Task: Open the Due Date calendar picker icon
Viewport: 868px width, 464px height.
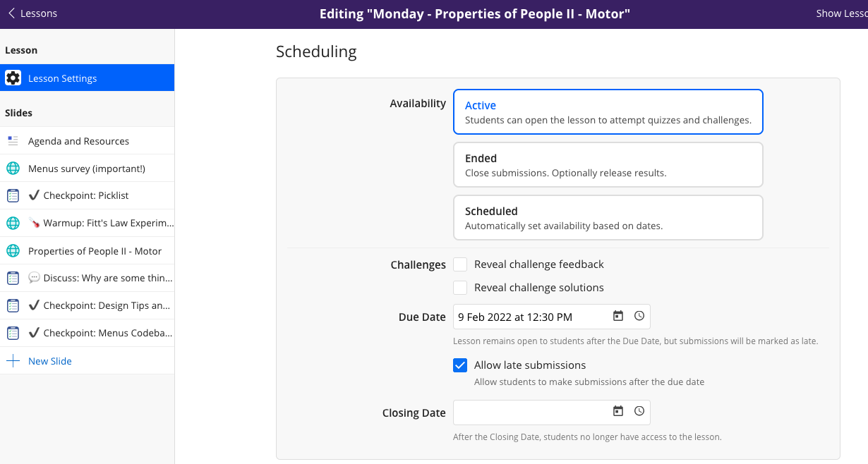Action: click(618, 317)
